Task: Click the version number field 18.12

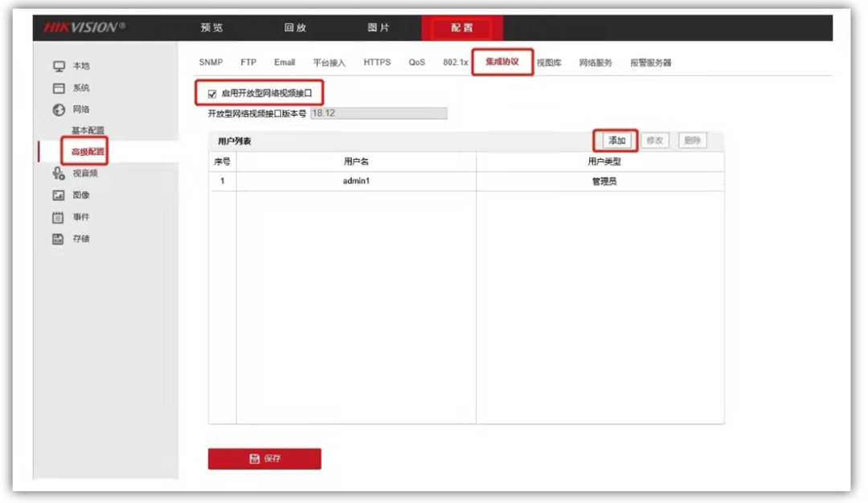Action: click(379, 113)
